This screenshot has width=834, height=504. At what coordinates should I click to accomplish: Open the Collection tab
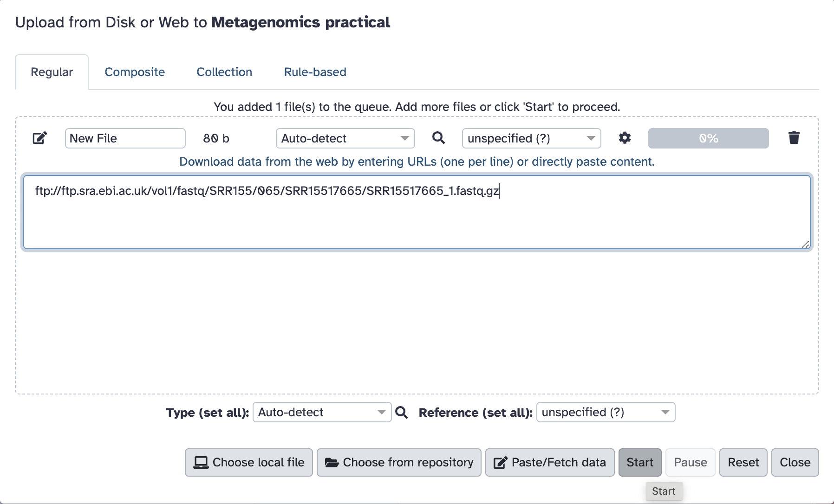click(224, 72)
